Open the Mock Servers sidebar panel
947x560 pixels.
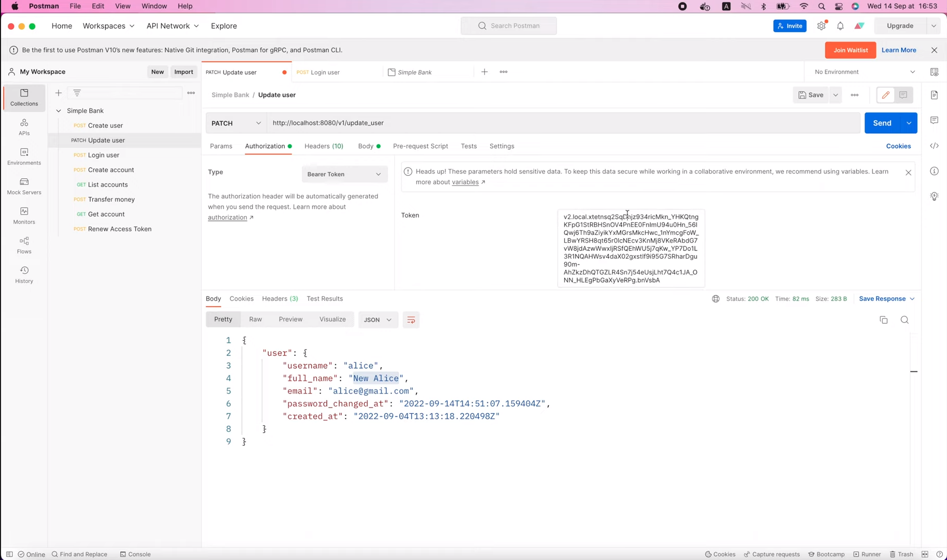coord(24,186)
